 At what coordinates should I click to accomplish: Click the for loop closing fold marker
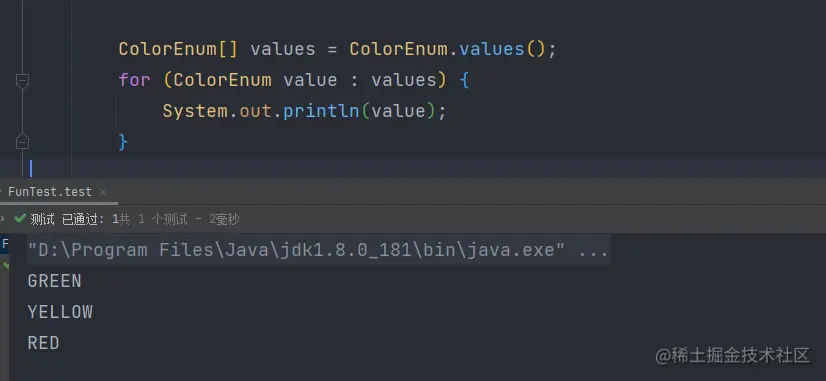tap(22, 141)
